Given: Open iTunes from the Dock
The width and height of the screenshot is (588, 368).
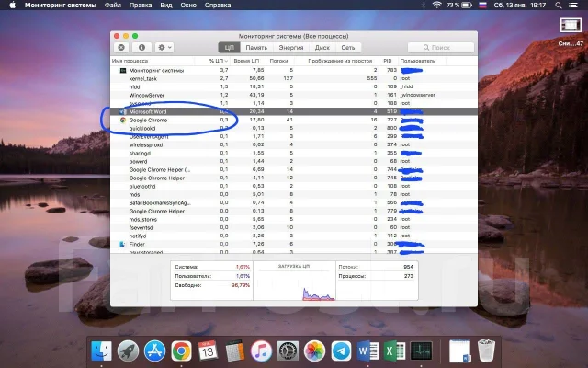Looking at the screenshot, I should pyautogui.click(x=261, y=351).
